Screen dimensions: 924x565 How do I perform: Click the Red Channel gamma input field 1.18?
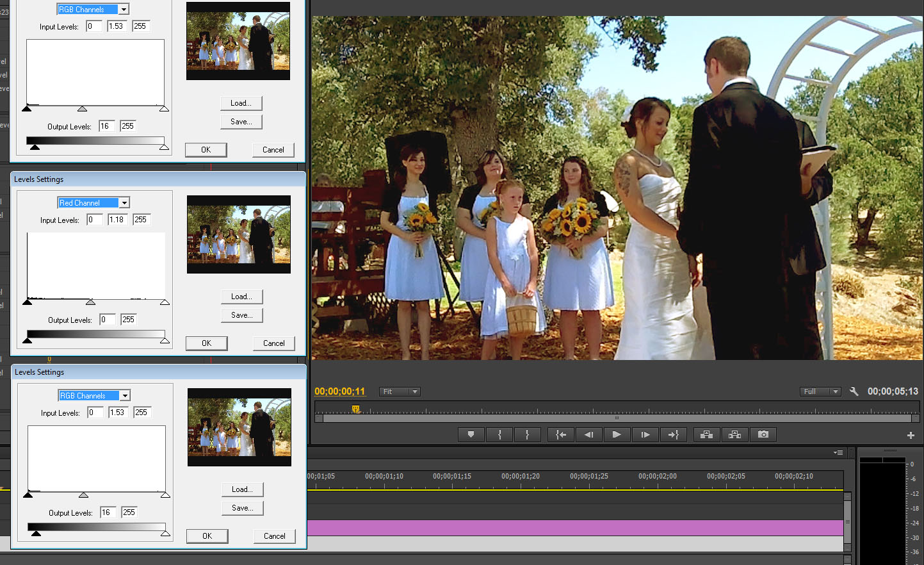[x=118, y=220]
